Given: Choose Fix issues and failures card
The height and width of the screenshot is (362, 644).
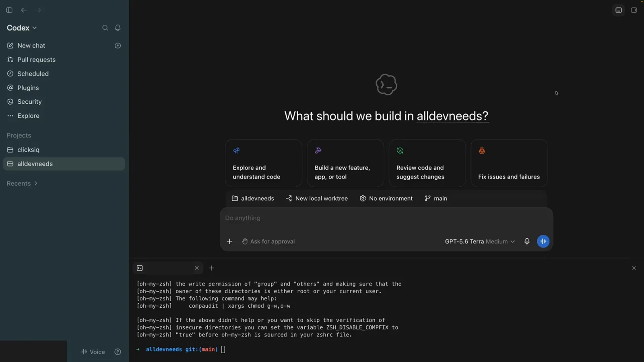Looking at the screenshot, I should tap(509, 163).
